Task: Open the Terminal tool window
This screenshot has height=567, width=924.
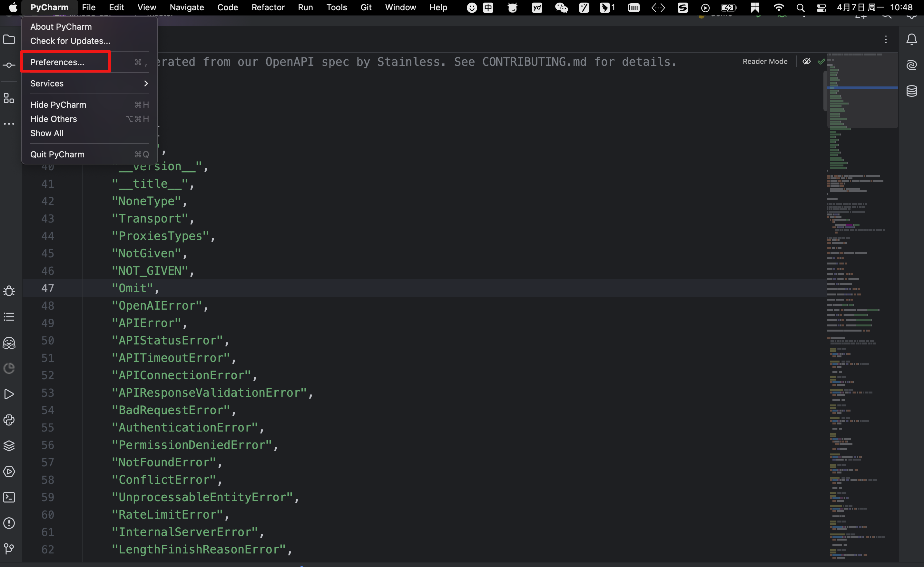Action: point(9,497)
